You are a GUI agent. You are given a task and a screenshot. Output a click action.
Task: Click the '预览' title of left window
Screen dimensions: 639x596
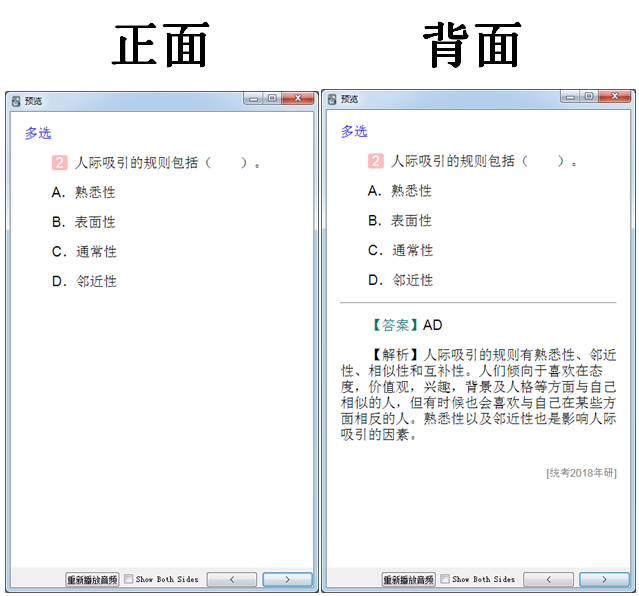tap(33, 101)
